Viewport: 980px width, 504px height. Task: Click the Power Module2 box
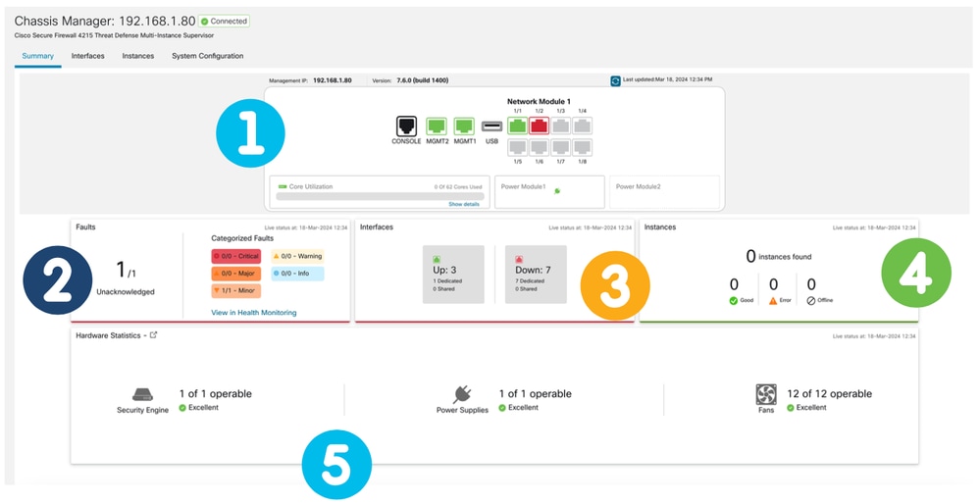(x=664, y=192)
